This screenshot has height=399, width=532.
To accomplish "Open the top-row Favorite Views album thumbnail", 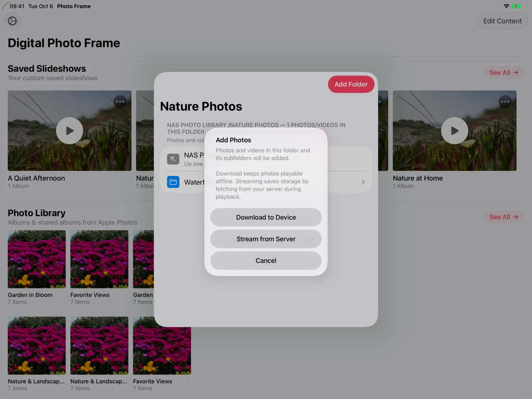I will point(99,259).
